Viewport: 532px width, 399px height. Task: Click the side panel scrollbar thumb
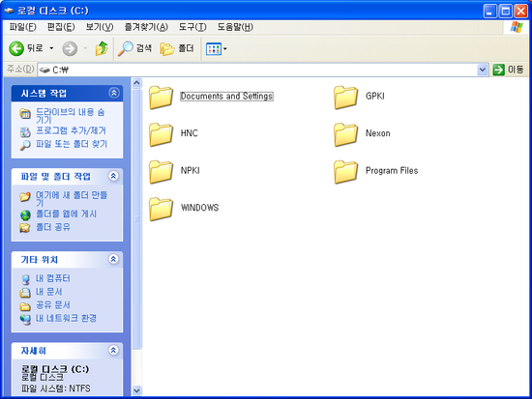coord(136,219)
